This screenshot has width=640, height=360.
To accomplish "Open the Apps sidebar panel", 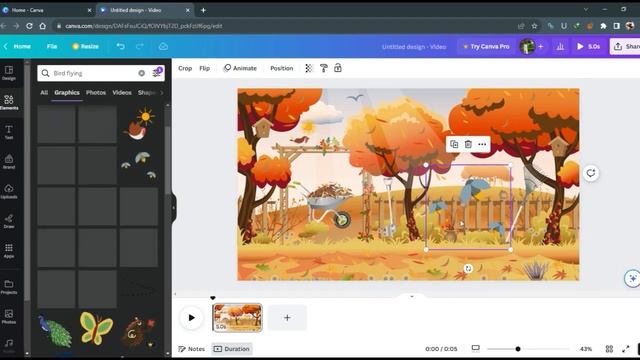I will tap(9, 251).
